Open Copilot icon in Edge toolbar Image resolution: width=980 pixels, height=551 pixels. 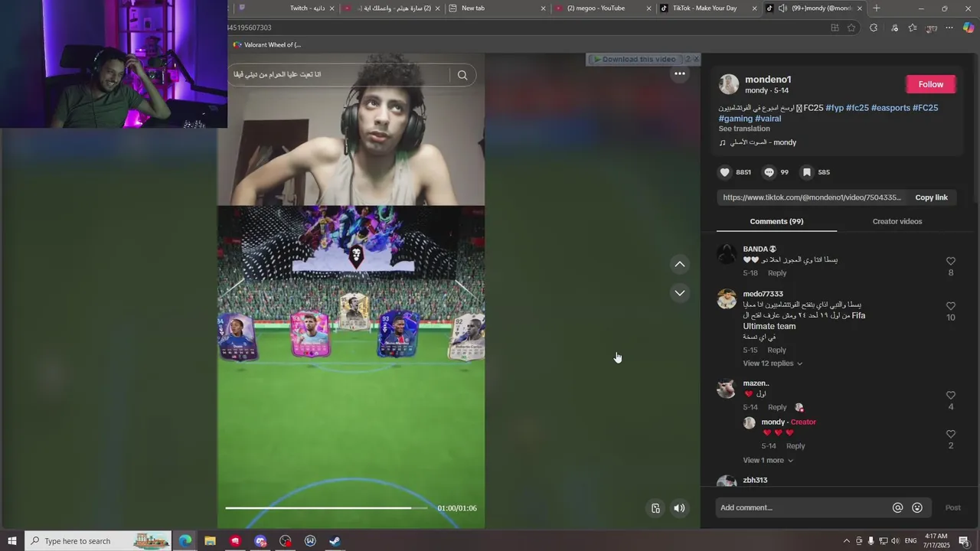[x=969, y=28]
